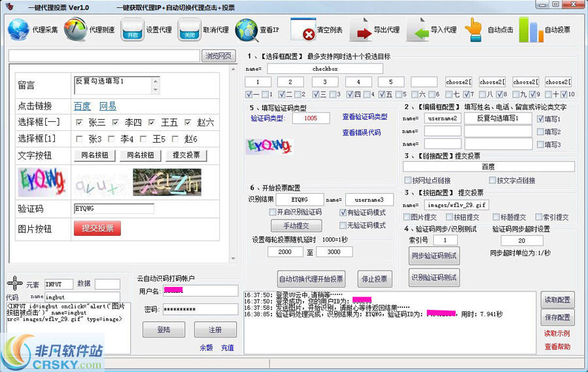The height and width of the screenshot is (372, 588).
Task: Check the 张3 checkbox
Action: point(79,139)
